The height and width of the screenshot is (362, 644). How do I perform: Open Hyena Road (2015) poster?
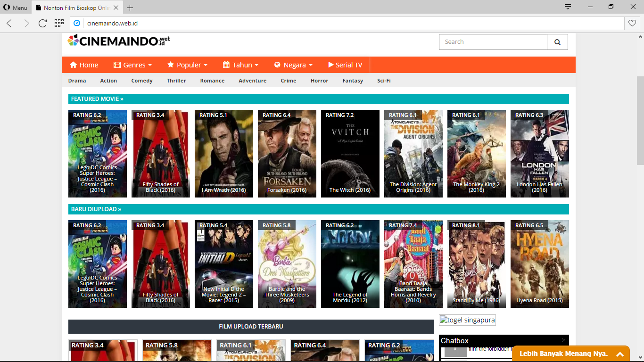(x=540, y=264)
